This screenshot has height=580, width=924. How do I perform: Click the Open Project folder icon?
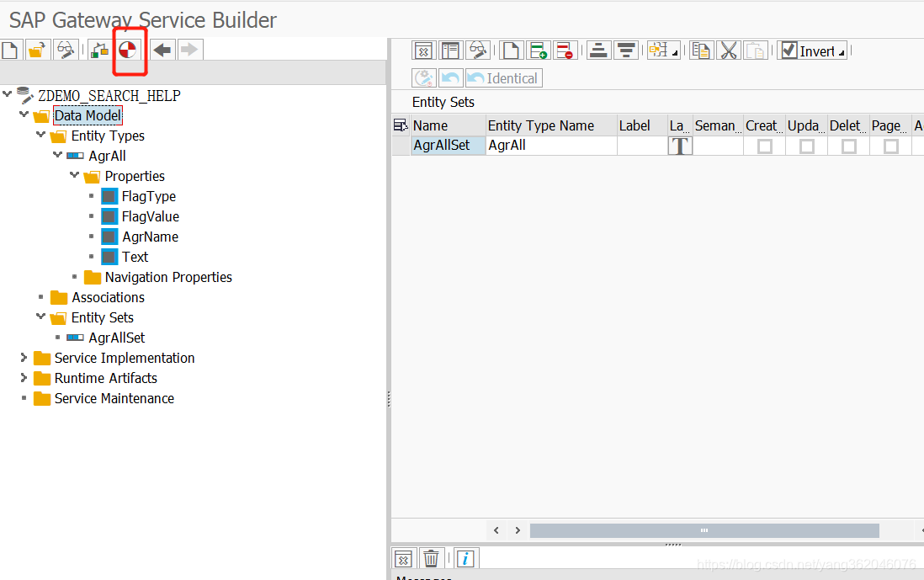(x=37, y=51)
